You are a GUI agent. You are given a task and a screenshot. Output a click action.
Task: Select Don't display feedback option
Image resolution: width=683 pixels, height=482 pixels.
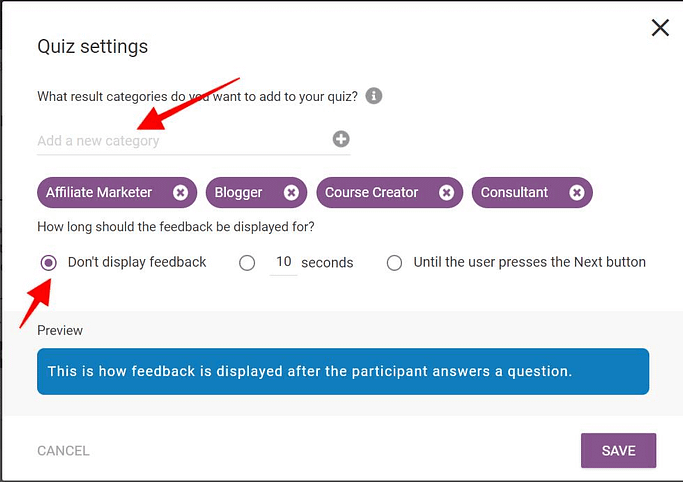click(x=48, y=263)
